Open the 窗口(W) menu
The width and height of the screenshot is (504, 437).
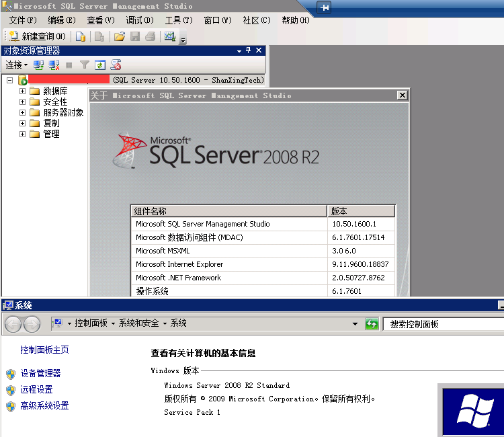(x=218, y=20)
